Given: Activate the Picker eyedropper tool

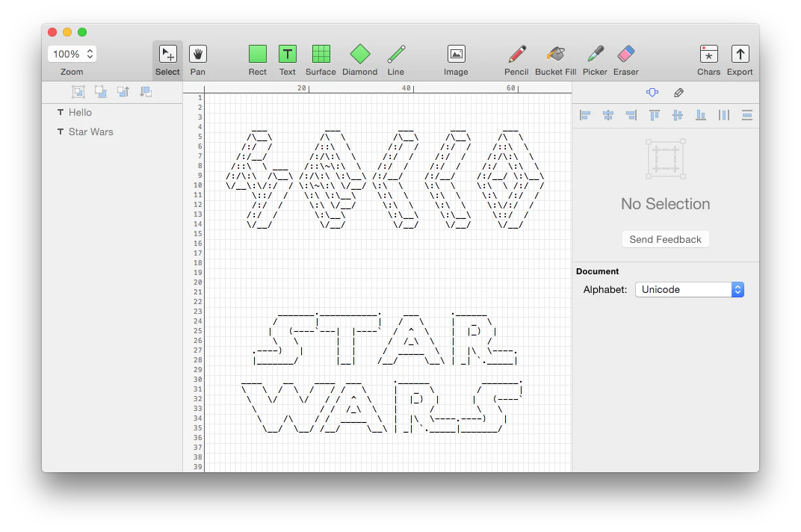Looking at the screenshot, I should pyautogui.click(x=595, y=60).
